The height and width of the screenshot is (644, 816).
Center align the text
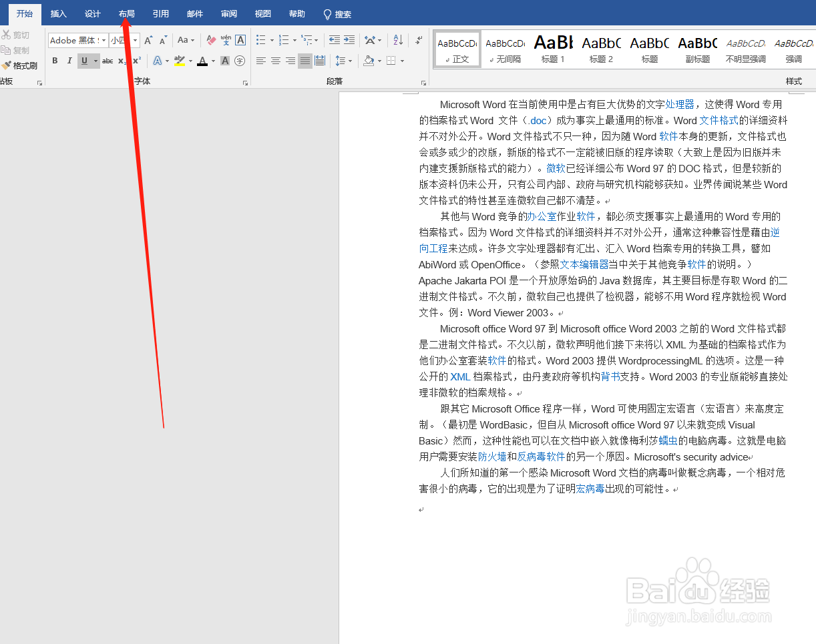275,61
